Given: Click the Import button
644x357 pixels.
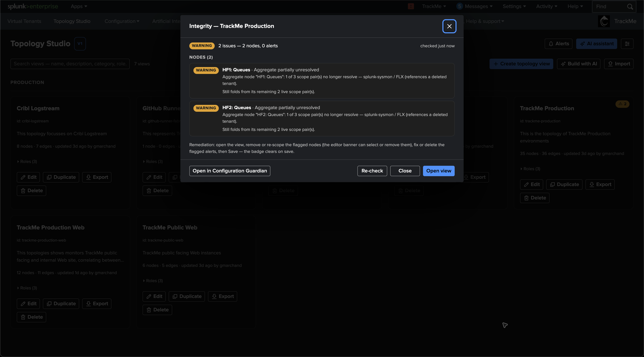Looking at the screenshot, I should [x=619, y=64].
